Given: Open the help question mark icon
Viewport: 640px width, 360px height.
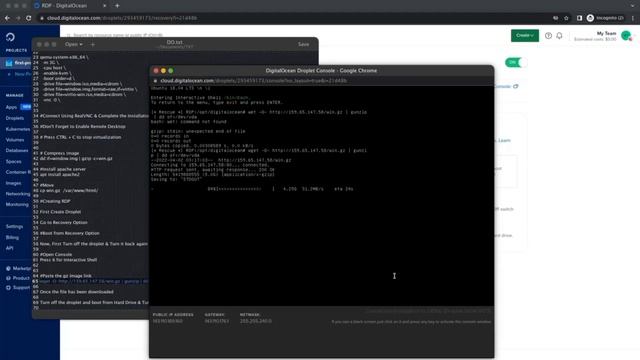Looking at the screenshot, I should pos(548,36).
